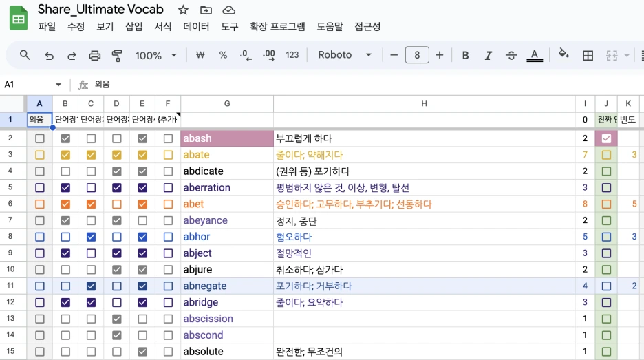Format as currency with won symbol

tap(200, 54)
